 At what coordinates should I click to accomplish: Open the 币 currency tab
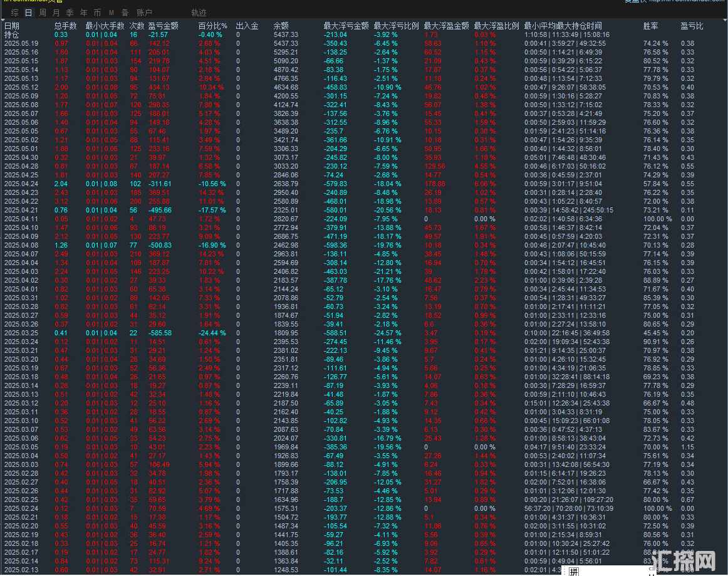(x=97, y=13)
